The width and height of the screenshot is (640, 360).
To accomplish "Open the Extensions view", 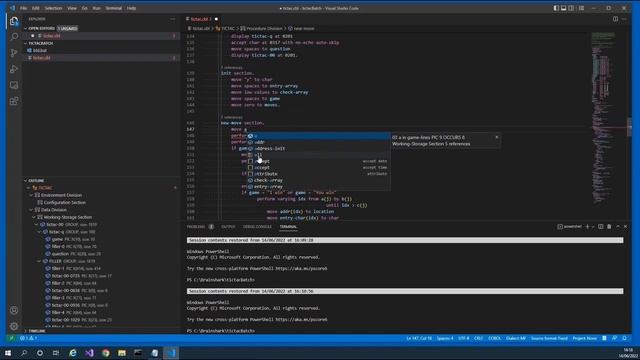I will click(14, 101).
